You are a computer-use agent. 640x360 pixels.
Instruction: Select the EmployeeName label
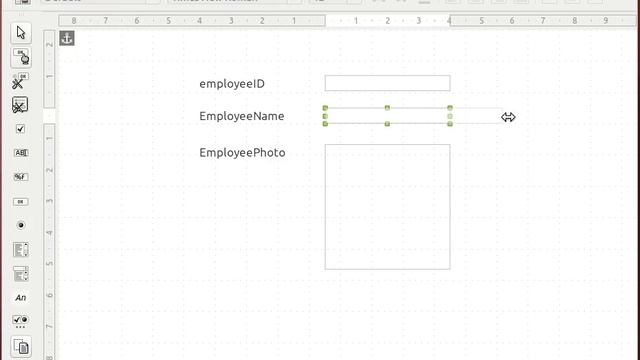242,116
